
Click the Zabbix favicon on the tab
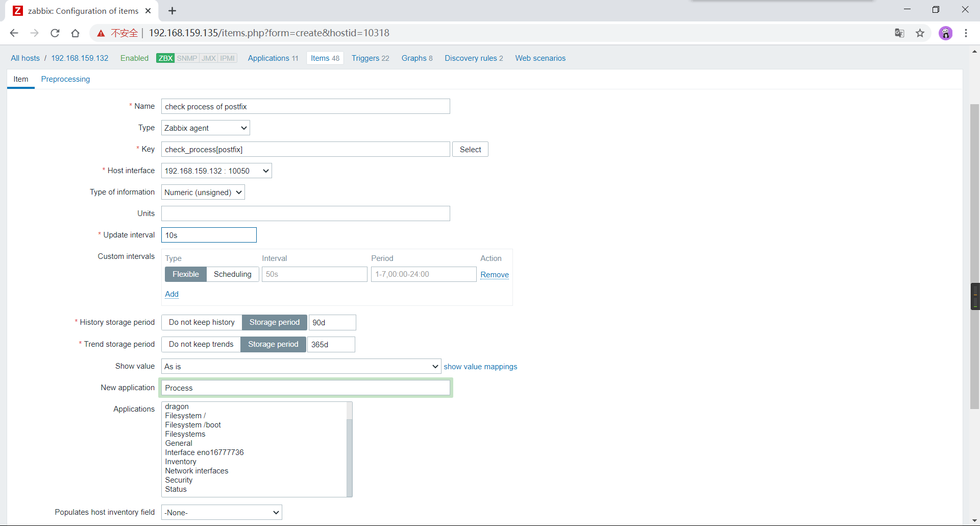pyautogui.click(x=18, y=11)
